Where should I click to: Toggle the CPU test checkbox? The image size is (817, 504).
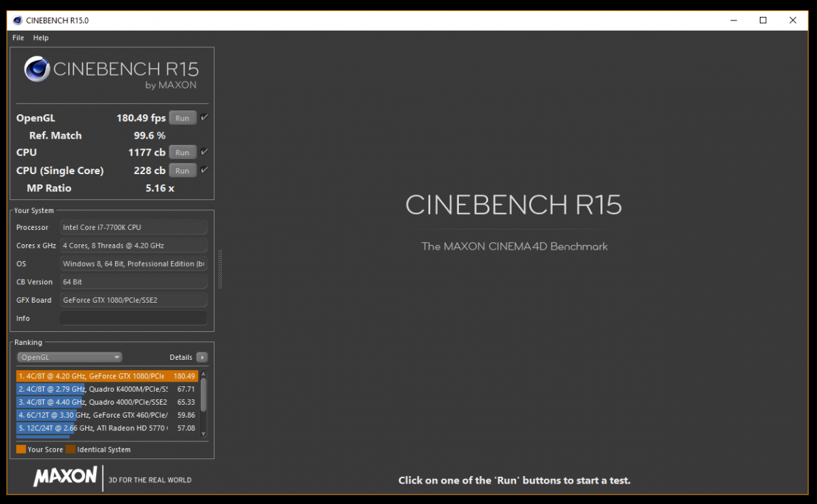click(x=204, y=152)
